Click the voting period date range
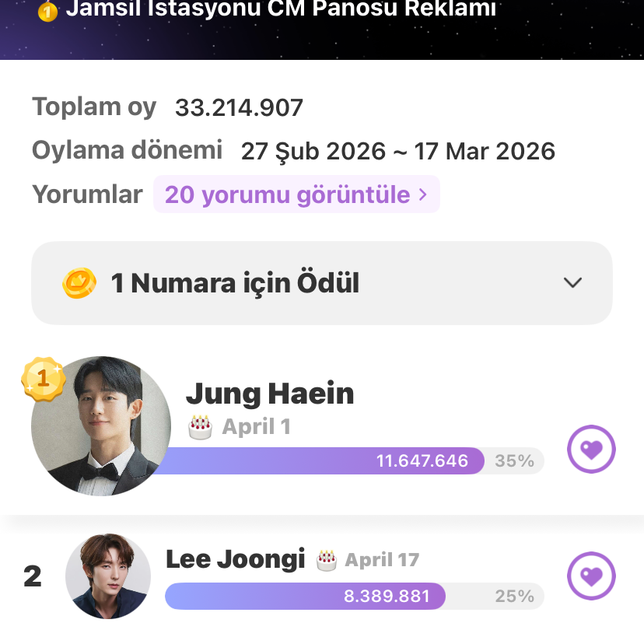The width and height of the screenshot is (644, 644). click(x=397, y=151)
